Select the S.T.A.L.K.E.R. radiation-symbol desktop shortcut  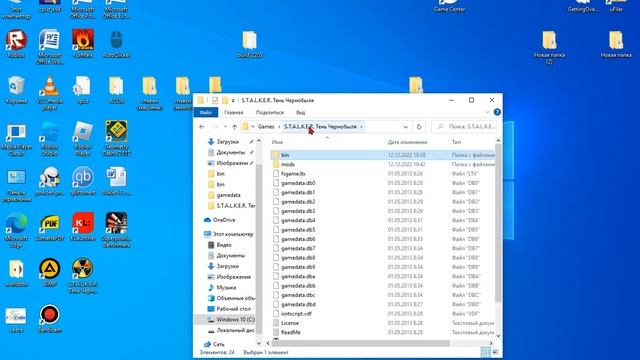coord(83,276)
